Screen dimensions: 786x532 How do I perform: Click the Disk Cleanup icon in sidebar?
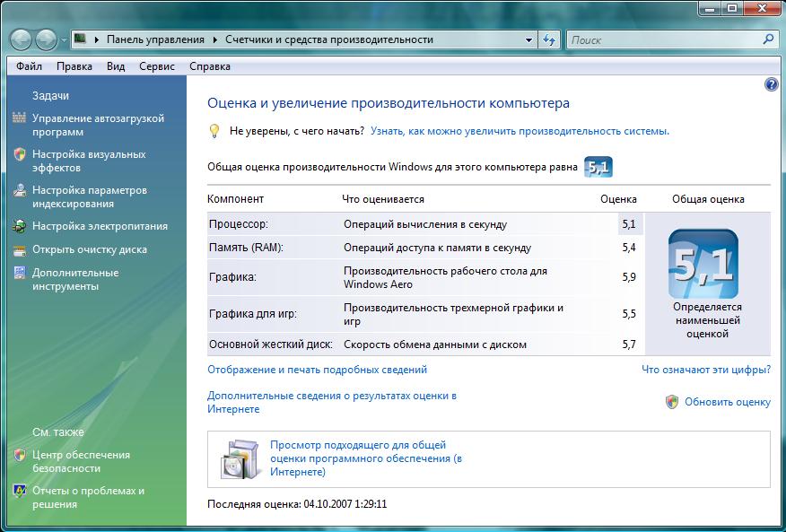tap(20, 249)
